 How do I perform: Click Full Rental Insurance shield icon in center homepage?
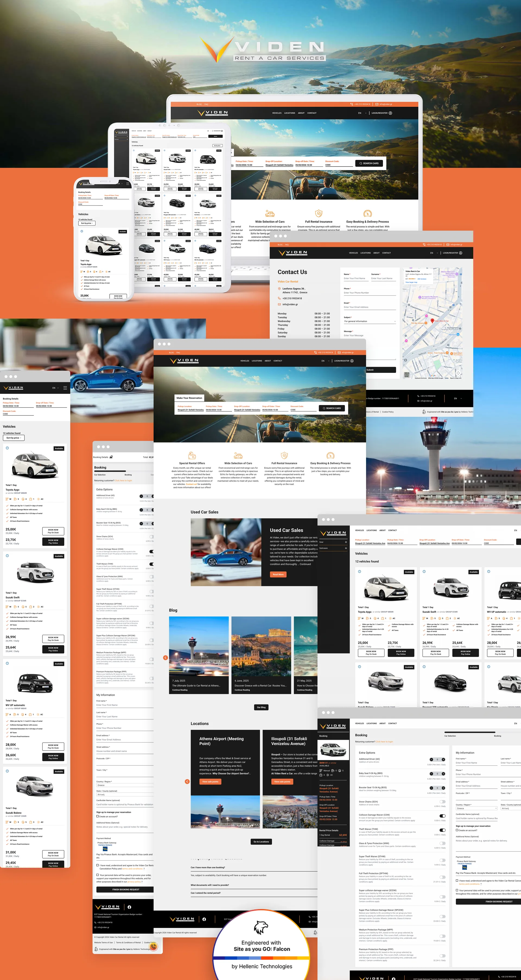pyautogui.click(x=284, y=455)
